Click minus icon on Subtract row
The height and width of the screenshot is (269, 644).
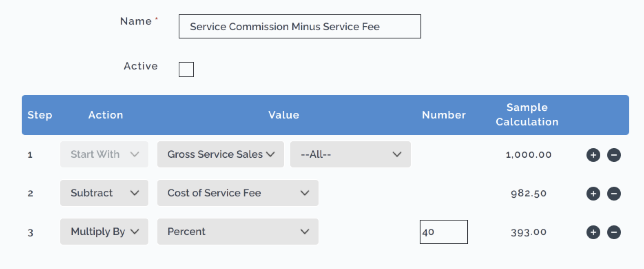pos(614,193)
